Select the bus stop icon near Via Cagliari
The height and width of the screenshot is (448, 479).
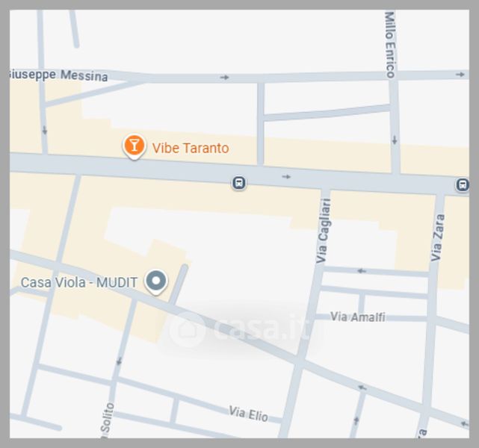click(x=239, y=183)
